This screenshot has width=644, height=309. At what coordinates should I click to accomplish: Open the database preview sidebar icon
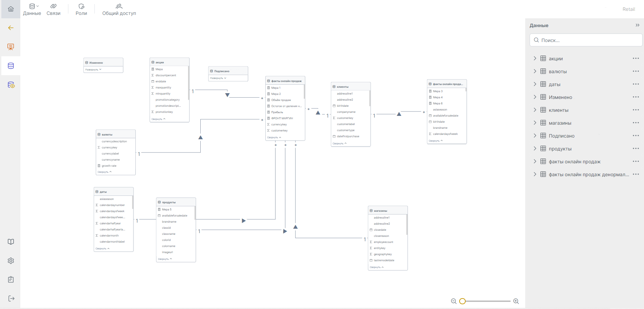tap(11, 85)
